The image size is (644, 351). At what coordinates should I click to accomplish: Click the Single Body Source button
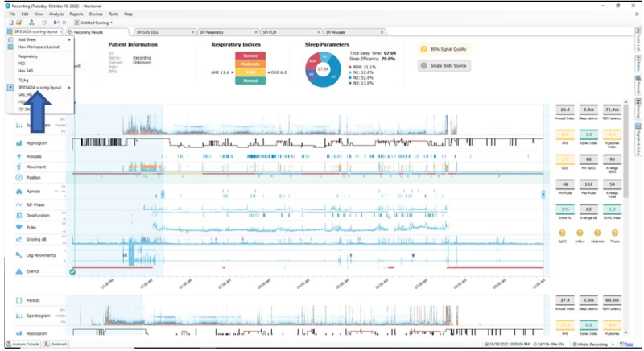pos(444,66)
